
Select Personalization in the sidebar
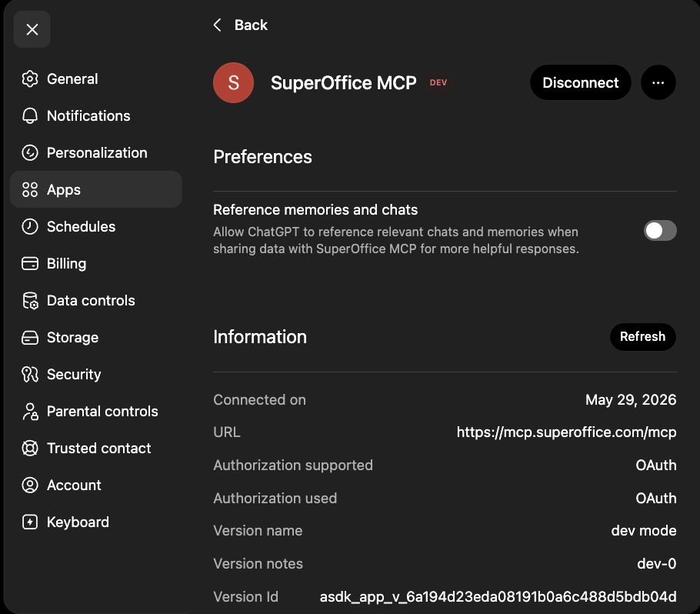tap(96, 152)
